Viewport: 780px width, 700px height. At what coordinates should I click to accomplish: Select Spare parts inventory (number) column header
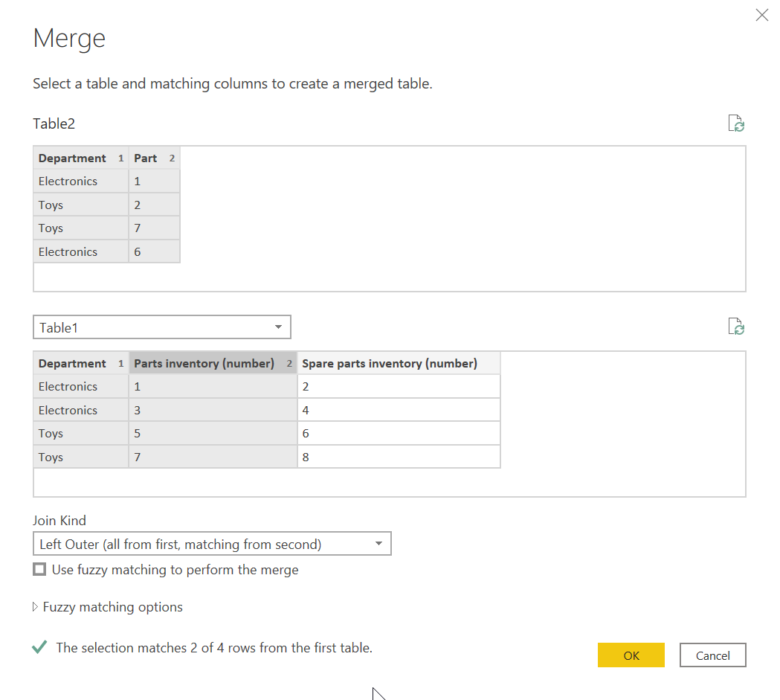pos(399,364)
